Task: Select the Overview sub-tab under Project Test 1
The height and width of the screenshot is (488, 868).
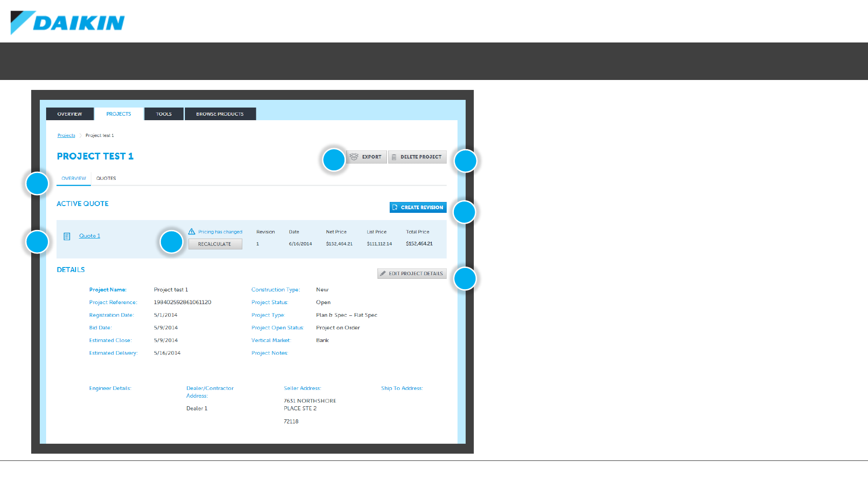Action: [74, 178]
